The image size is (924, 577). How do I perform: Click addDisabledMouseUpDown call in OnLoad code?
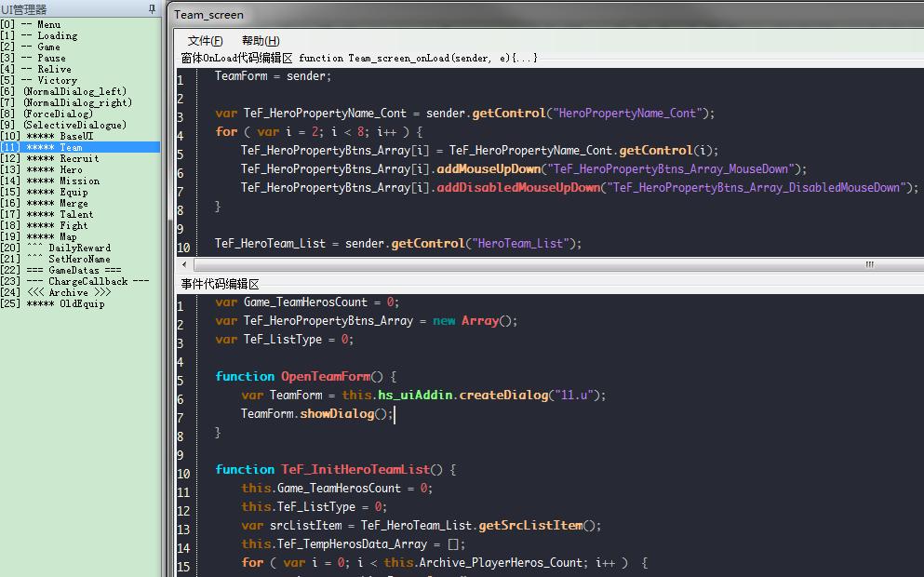tap(518, 187)
